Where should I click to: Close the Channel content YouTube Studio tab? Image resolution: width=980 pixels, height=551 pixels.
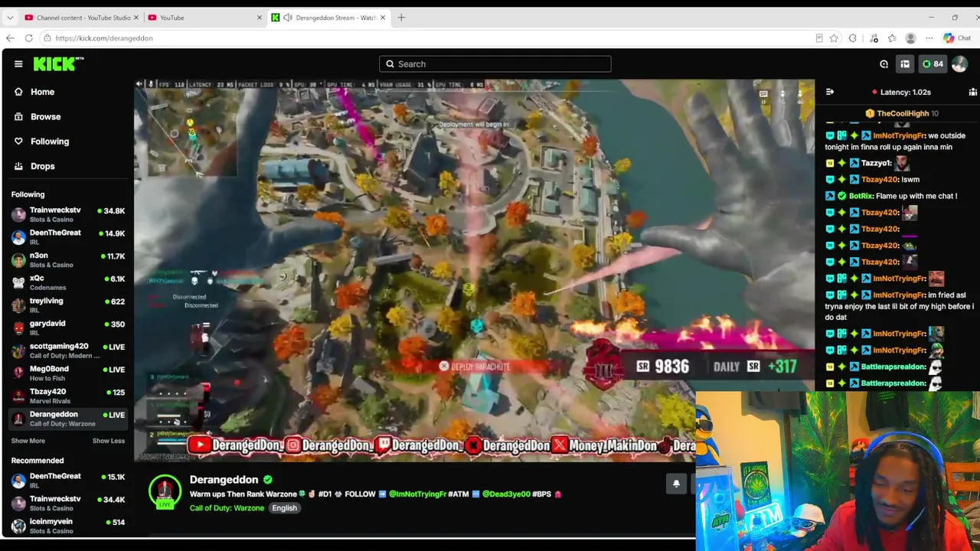pos(136,18)
